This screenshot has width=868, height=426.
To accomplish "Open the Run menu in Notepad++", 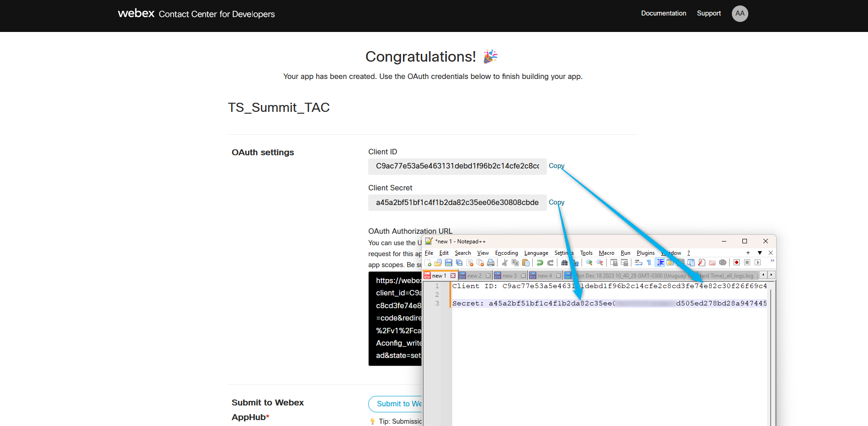I will click(625, 253).
